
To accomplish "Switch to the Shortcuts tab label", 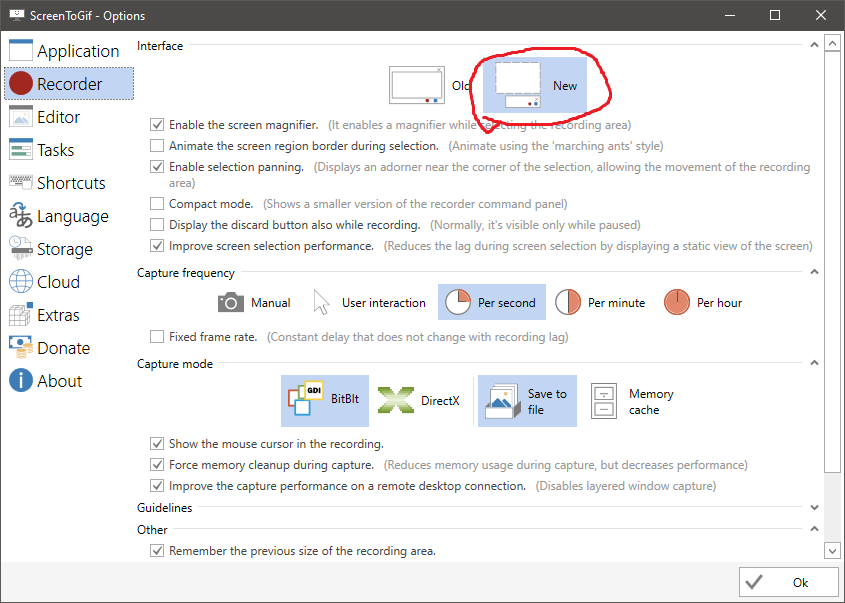I will pos(71,183).
